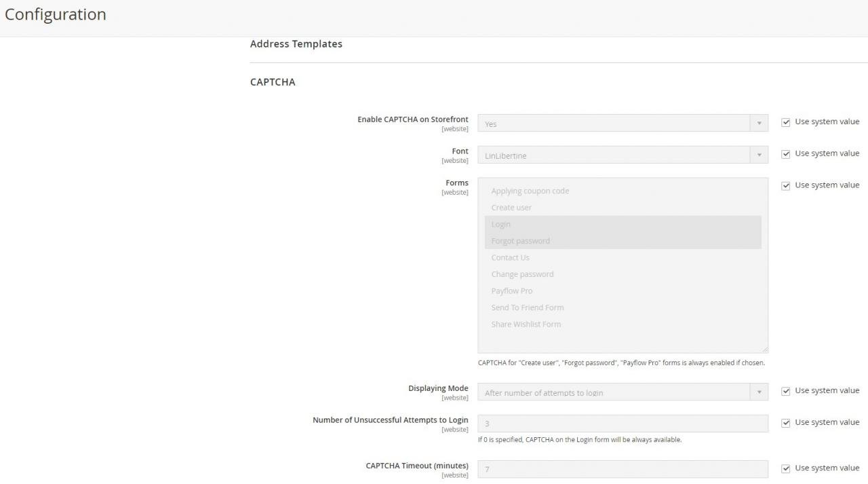Select Applying coupon code in Forms list
This screenshot has width=868, height=484.
point(530,191)
